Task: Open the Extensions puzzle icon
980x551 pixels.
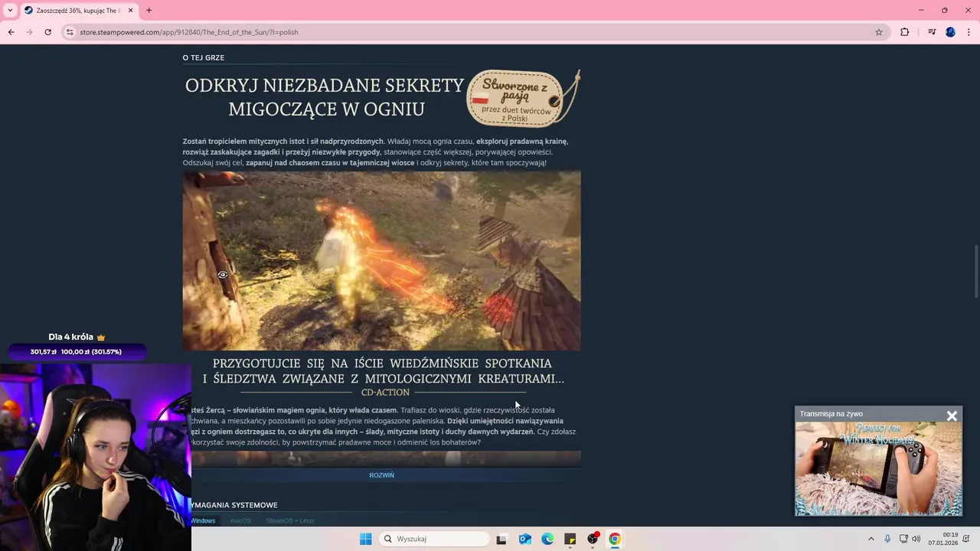Action: point(905,32)
